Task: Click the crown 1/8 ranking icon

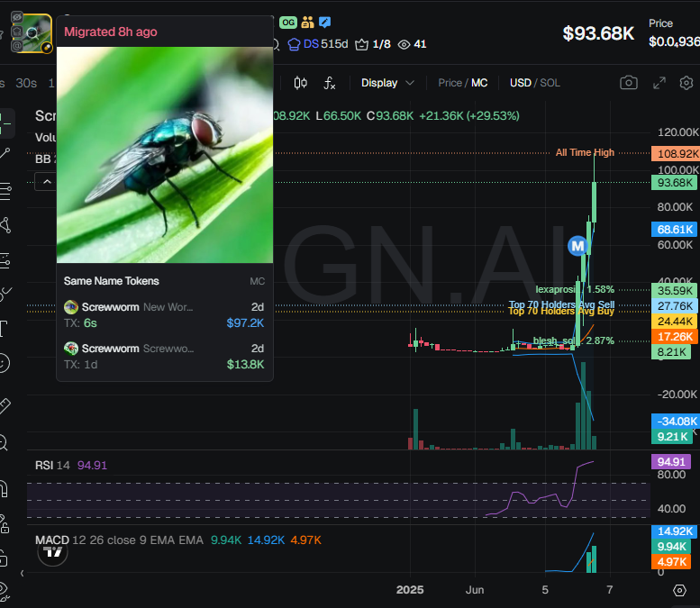Action: click(361, 45)
